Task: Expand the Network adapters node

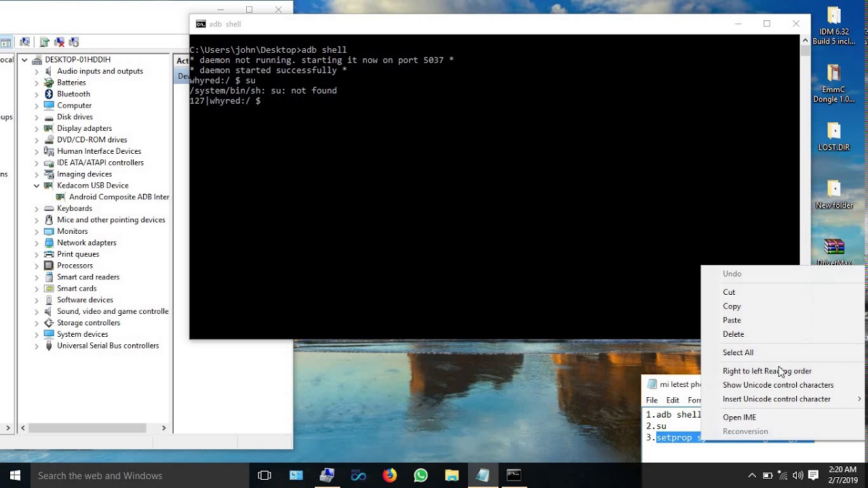Action: click(37, 243)
